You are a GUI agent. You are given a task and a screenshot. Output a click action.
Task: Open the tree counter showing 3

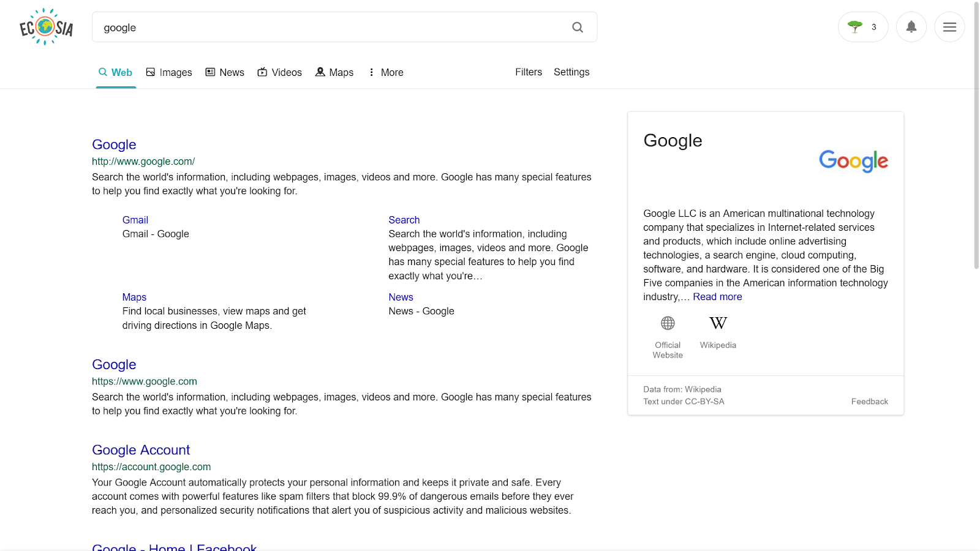[863, 27]
